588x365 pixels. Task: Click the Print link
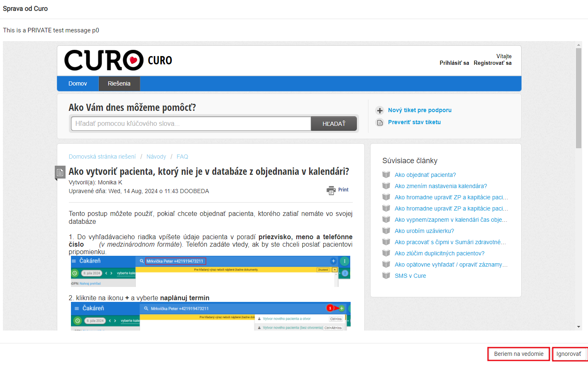click(x=343, y=190)
